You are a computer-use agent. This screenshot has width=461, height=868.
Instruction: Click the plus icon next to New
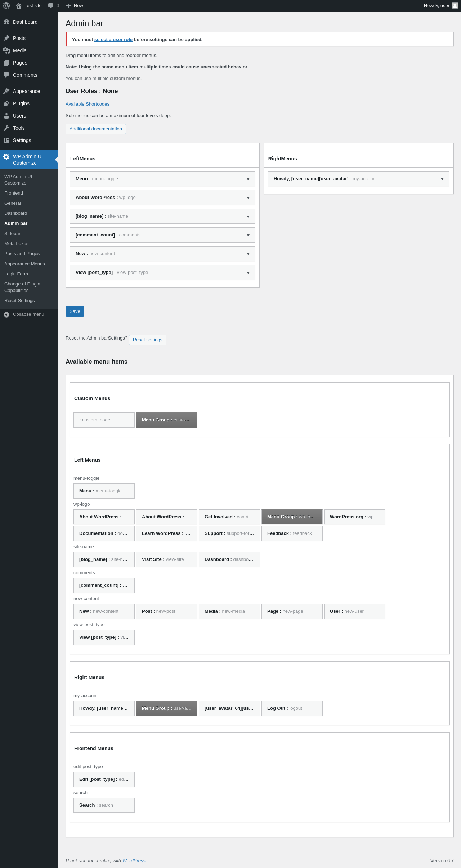click(68, 6)
